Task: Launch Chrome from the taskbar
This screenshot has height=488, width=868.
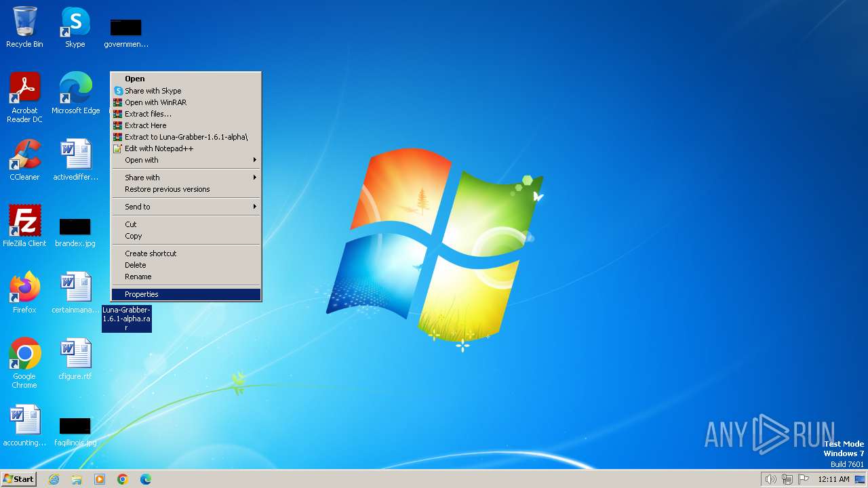Action: [x=123, y=479]
